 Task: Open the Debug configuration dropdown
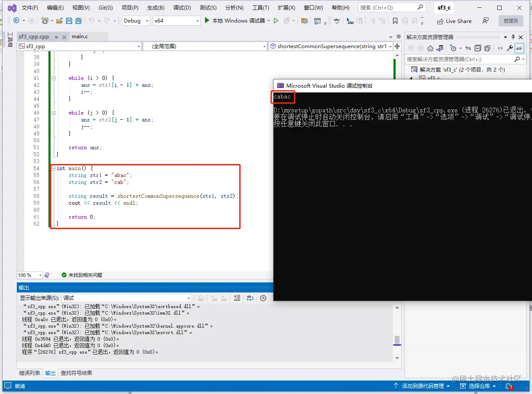click(x=136, y=21)
